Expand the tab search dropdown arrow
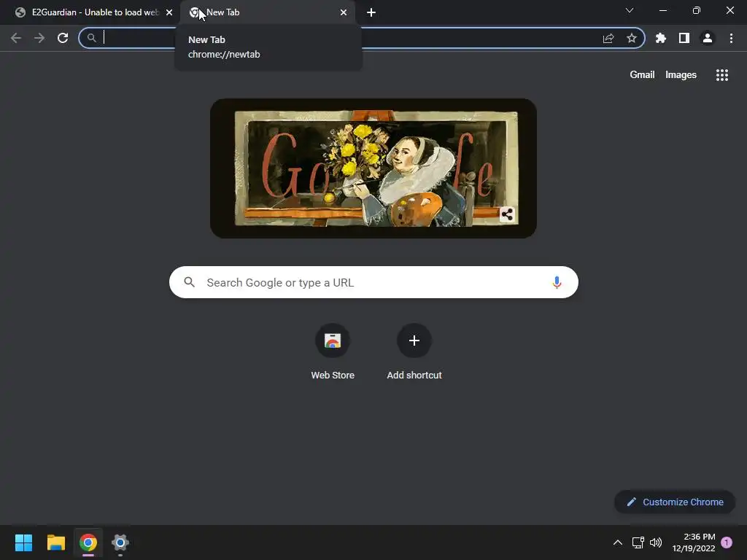 tap(630, 10)
